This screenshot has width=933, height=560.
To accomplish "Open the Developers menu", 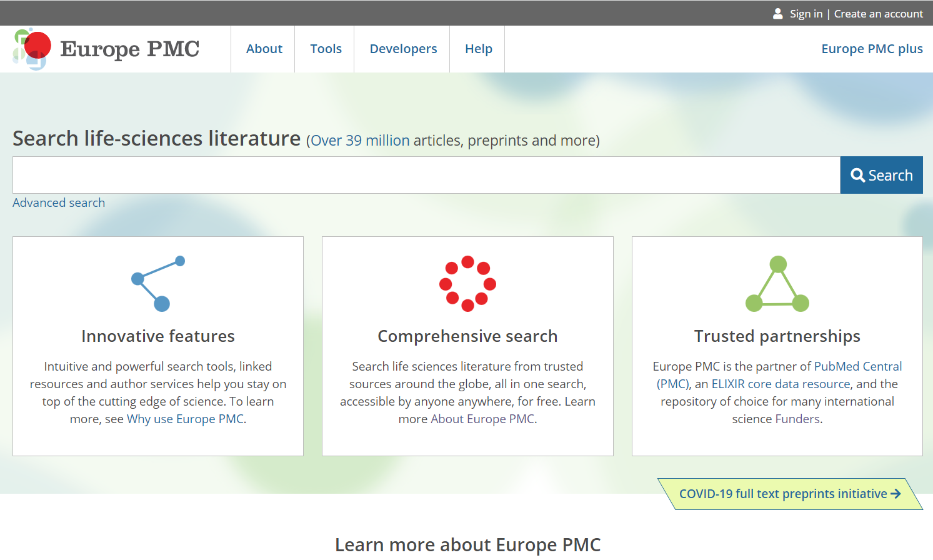I will [x=403, y=49].
